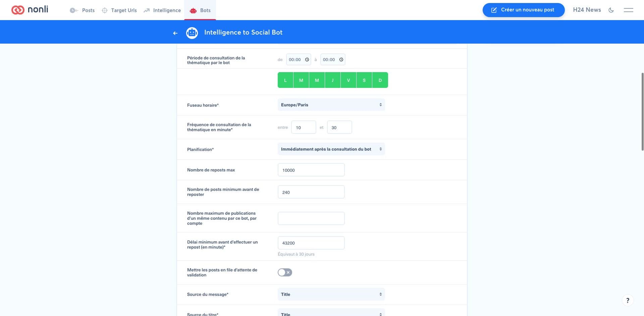Click Nombre de reposts max field

[311, 170]
